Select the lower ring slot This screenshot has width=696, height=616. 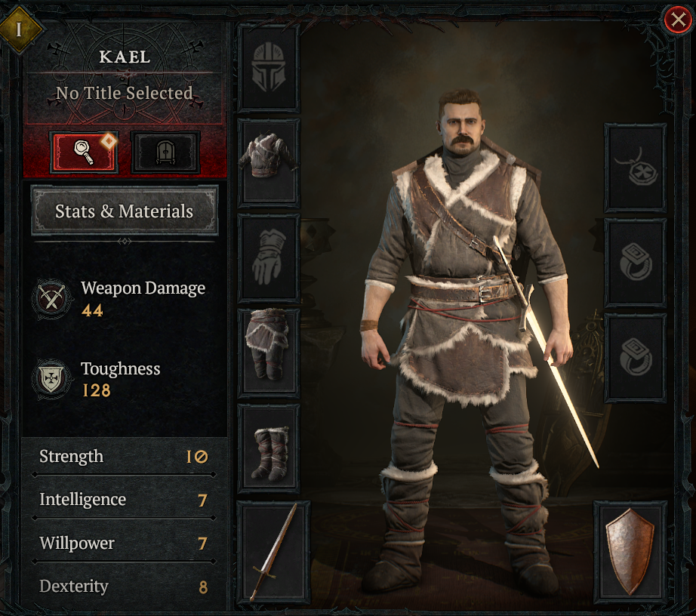pyautogui.click(x=635, y=357)
